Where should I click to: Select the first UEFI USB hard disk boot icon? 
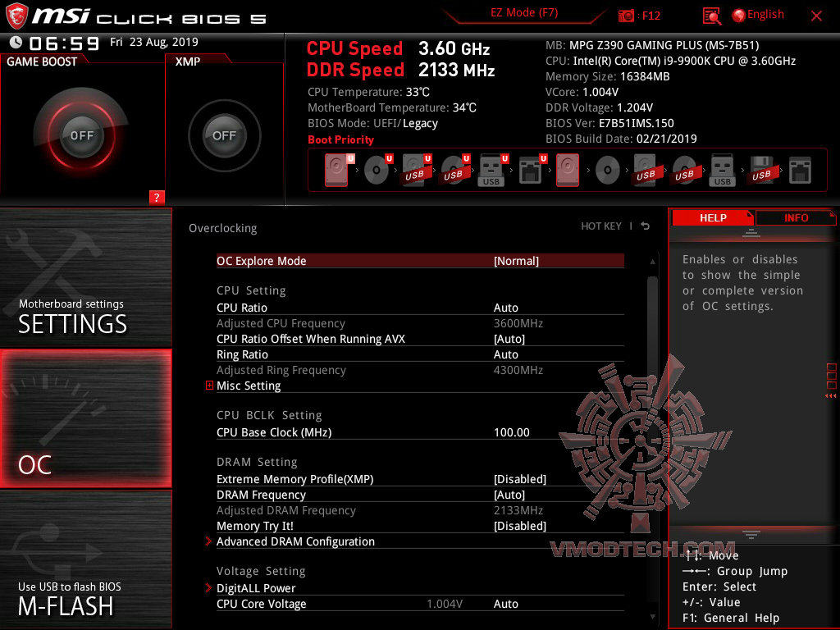click(x=416, y=170)
